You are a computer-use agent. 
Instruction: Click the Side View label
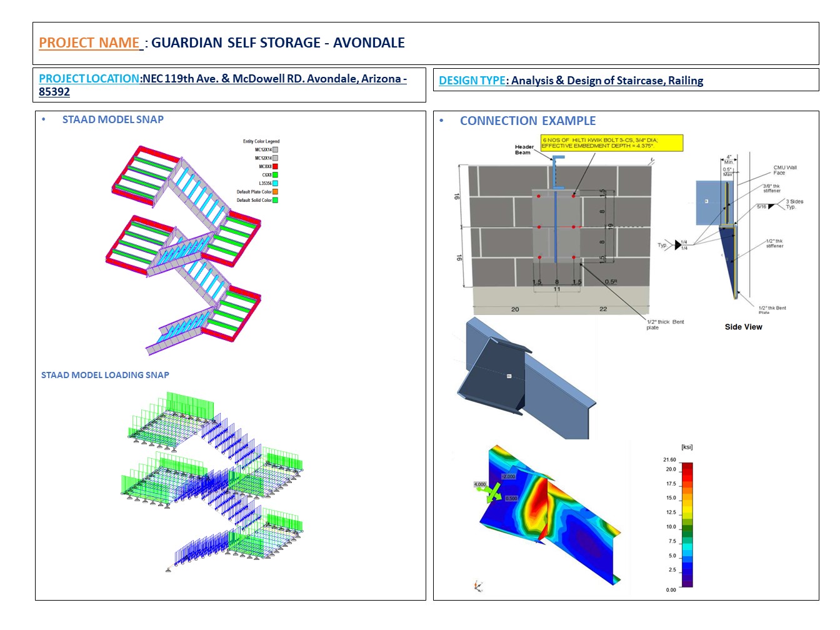[743, 327]
